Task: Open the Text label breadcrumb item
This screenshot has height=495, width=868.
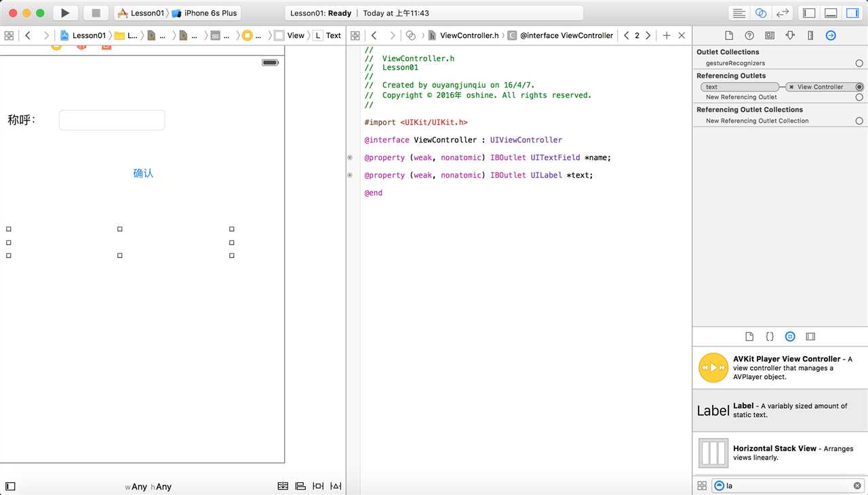Action: point(327,35)
